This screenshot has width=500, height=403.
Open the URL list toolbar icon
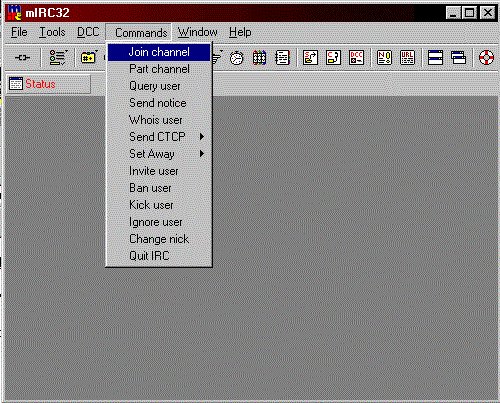click(407, 58)
